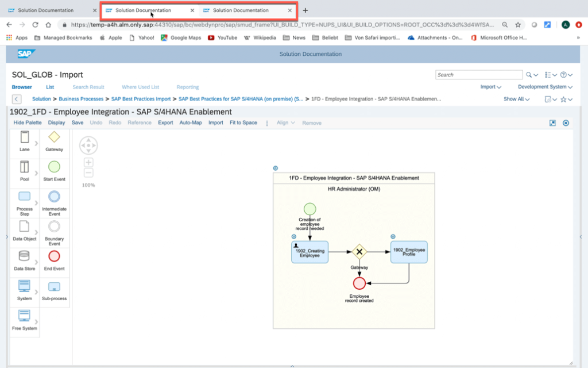This screenshot has width=588, height=368.
Task: Click the browser back arrow
Action: point(9,25)
